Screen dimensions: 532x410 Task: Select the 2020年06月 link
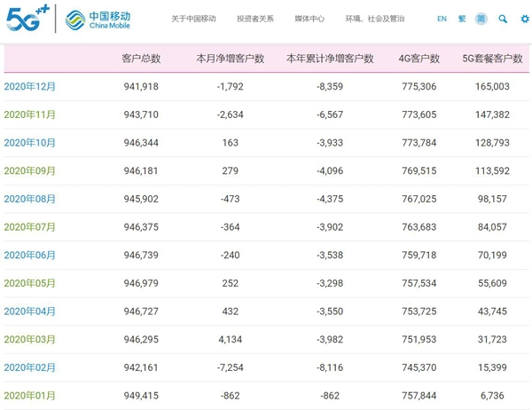pyautogui.click(x=30, y=255)
